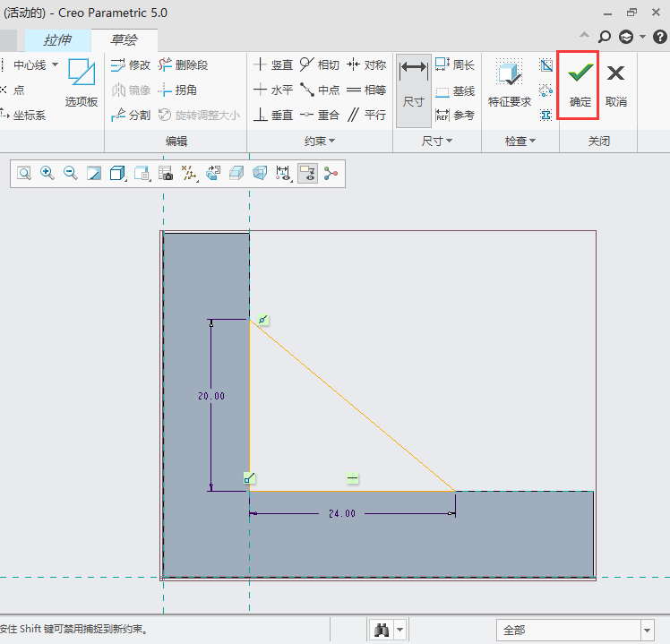Image resolution: width=670 pixels, height=644 pixels.
Task: Click the 修改 modify button
Action: (131, 64)
